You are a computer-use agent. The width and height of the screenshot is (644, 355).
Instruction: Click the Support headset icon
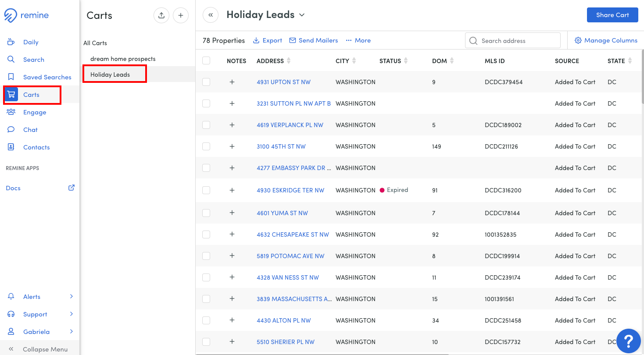click(11, 314)
